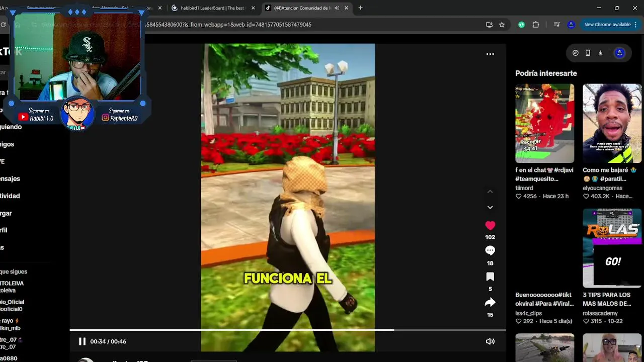Screen dimensions: 644x362
Task: Open the three-dot video options menu
Action: tap(490, 54)
